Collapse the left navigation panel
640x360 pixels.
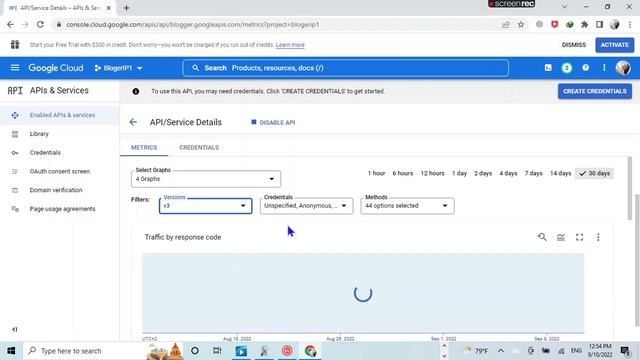pyautogui.click(x=15, y=329)
